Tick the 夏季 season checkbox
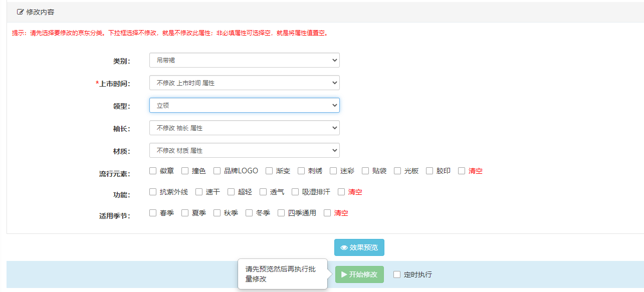 pos(185,213)
